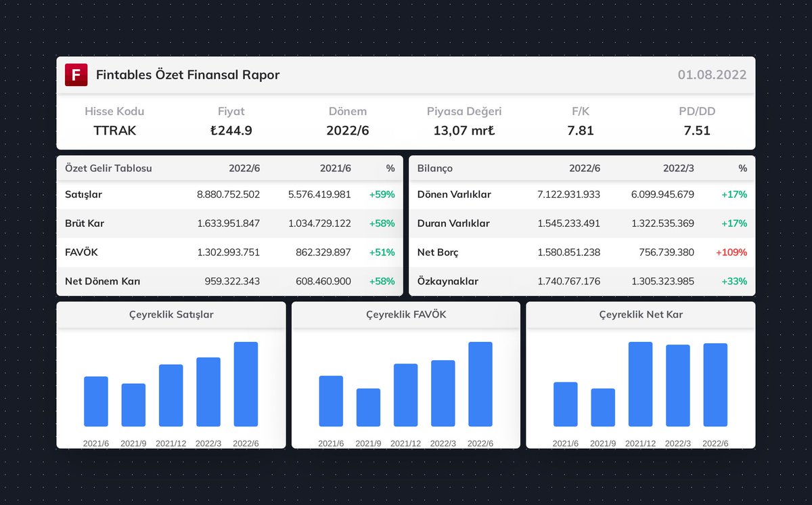Click the 2021/12 bar in Çeyreklik Satışlar
812x505 pixels.
point(171,395)
